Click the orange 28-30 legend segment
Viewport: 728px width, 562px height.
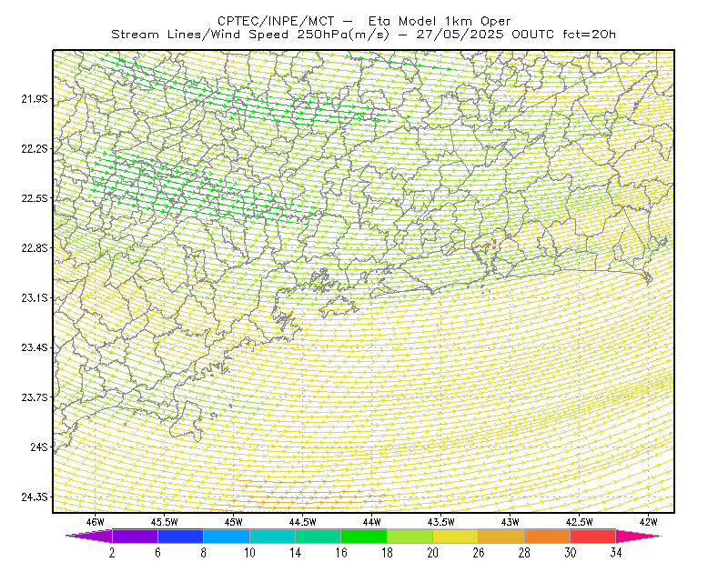tap(548, 536)
